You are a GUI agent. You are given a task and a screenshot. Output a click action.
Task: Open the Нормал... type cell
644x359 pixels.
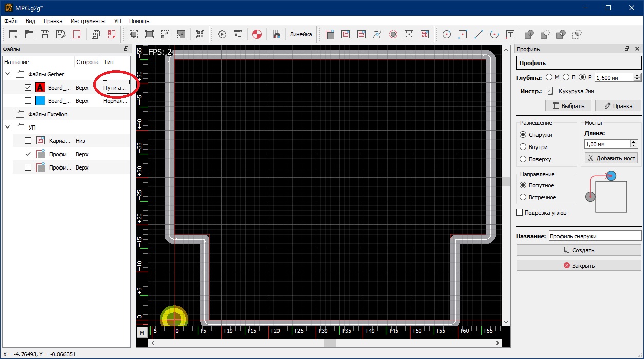pyautogui.click(x=115, y=101)
